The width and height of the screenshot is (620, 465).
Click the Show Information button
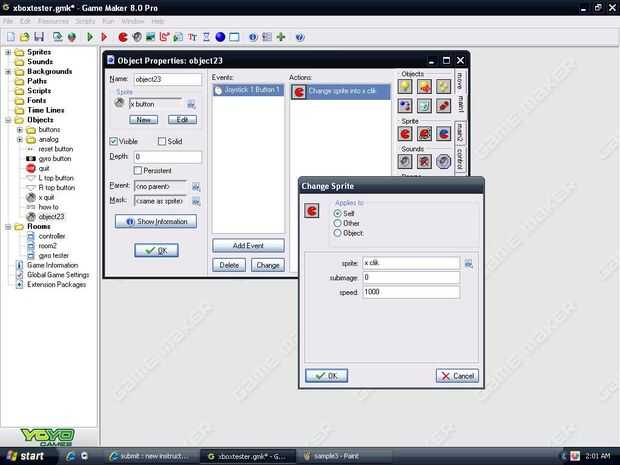pyautogui.click(x=156, y=221)
